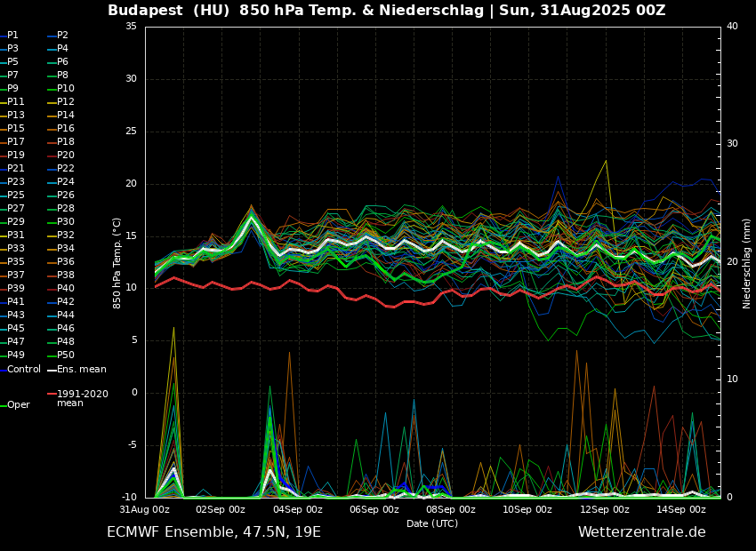This screenshot has width=756, height=551.
Task: Select the P25 legend entry
Action: tap(16, 196)
